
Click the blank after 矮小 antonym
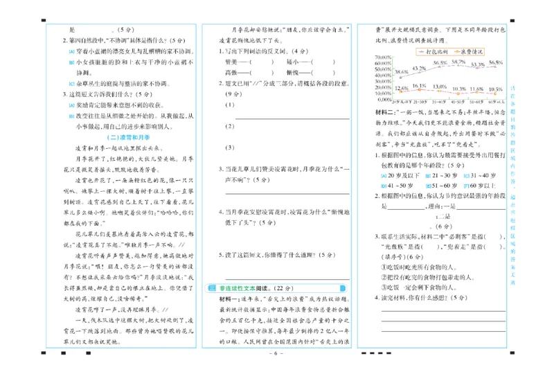pos(323,62)
